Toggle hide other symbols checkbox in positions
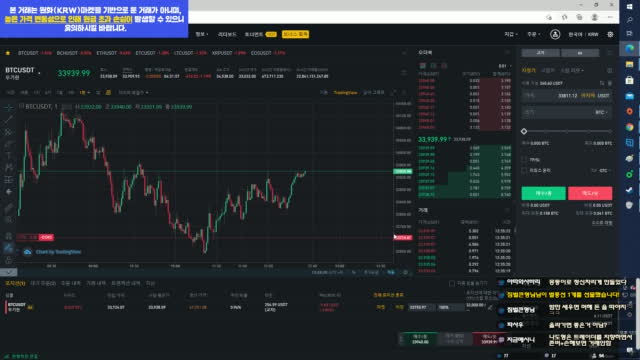Screen dimensions: 640x360 coord(451,283)
